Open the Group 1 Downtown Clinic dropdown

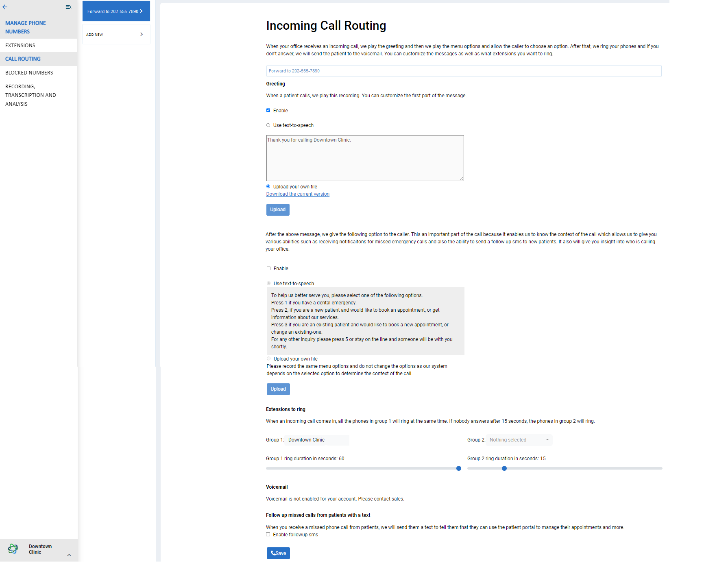317,440
